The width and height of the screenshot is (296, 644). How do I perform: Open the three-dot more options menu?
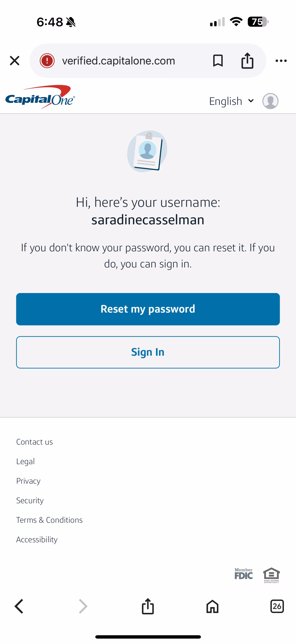tap(281, 61)
